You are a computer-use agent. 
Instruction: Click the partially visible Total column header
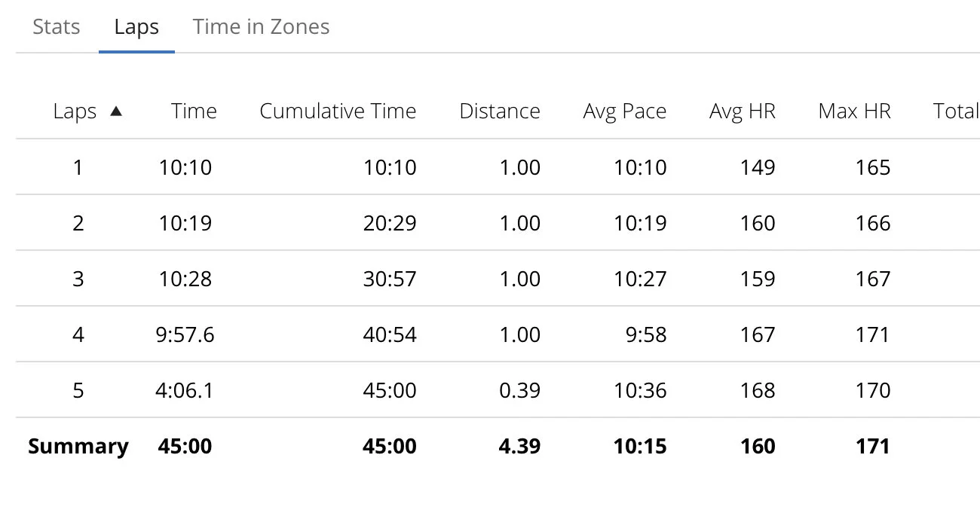pyautogui.click(x=956, y=111)
